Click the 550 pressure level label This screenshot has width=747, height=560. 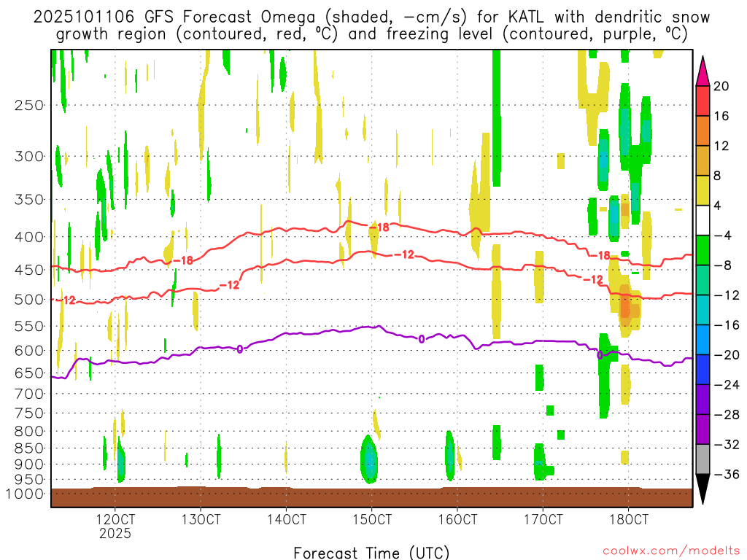click(x=29, y=326)
